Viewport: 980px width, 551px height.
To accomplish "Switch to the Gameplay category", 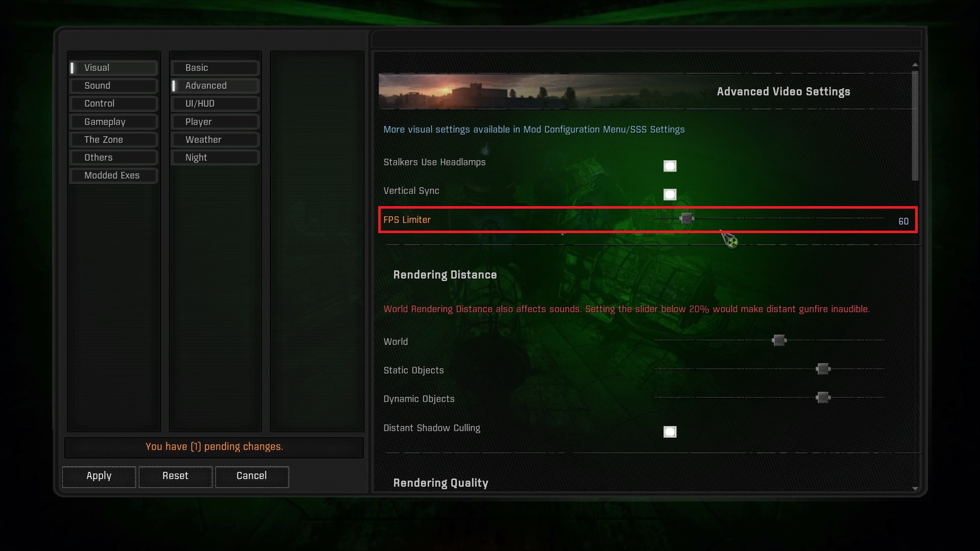I will pos(113,122).
